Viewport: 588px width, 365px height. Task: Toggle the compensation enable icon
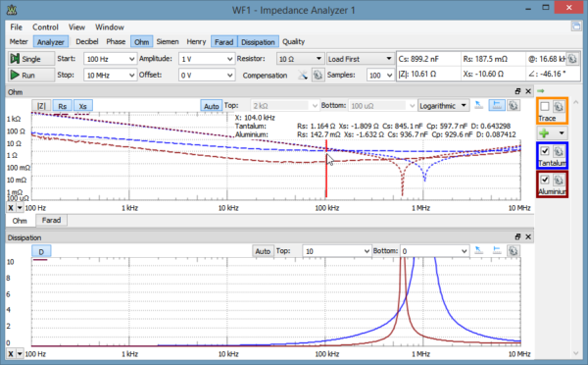pos(303,75)
